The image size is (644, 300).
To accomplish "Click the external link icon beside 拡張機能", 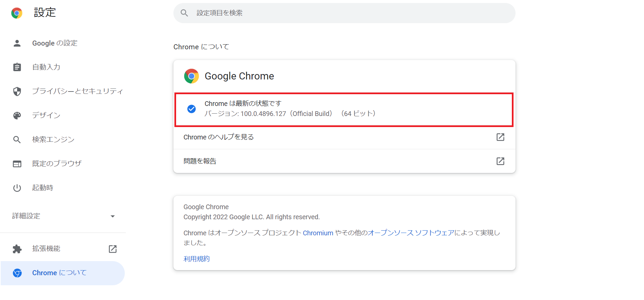I will (113, 249).
